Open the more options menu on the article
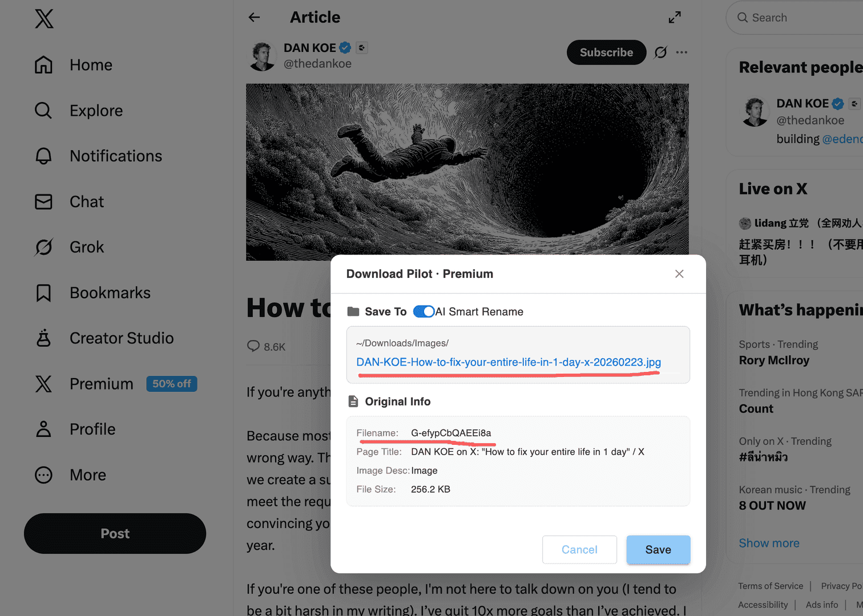The image size is (863, 616). coord(681,52)
